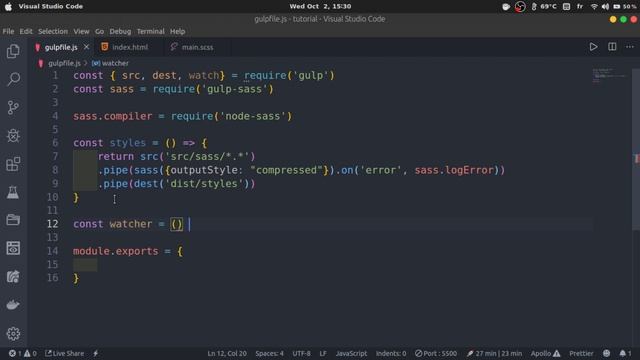The image size is (640, 360).
Task: Click 'module.exports' on line 14
Action: 116,251
